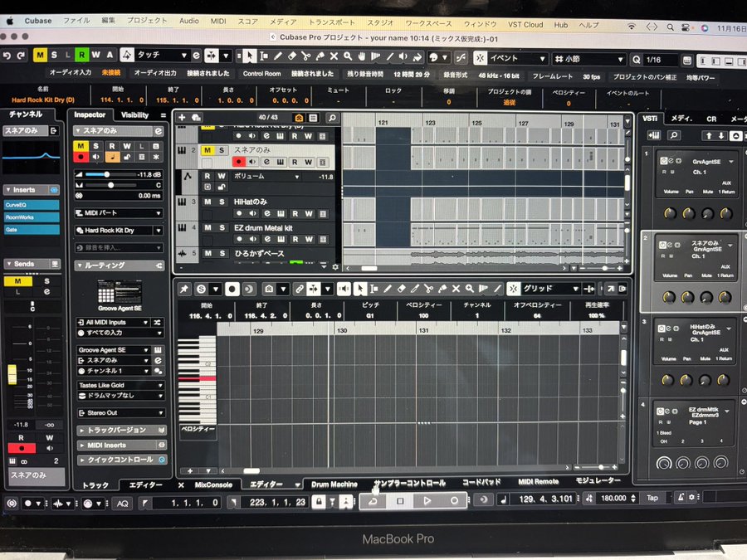Click the Undo arrow in main toolbar
Screen dimensions: 747x560
point(7,56)
